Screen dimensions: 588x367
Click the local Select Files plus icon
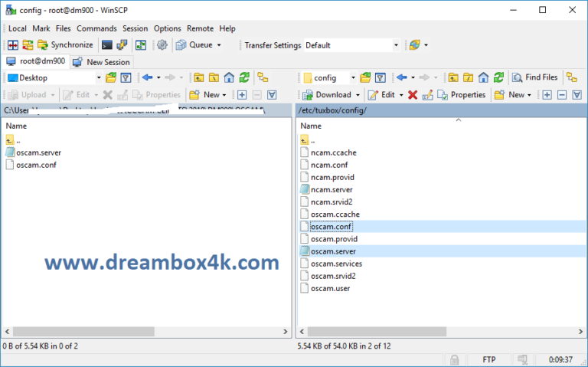tap(242, 95)
